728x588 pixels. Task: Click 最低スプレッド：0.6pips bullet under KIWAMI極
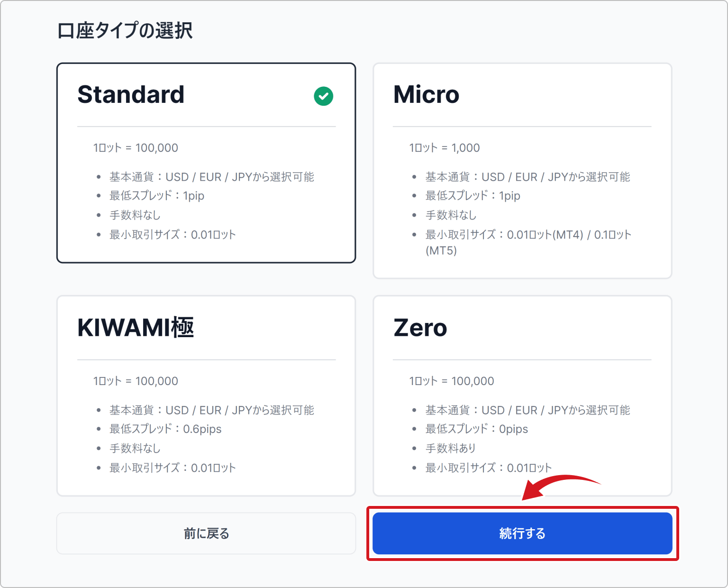[165, 429]
